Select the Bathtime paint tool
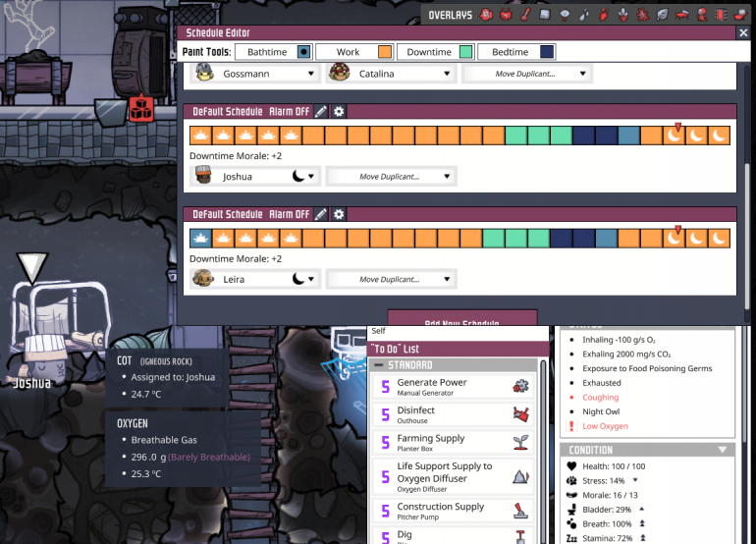 click(x=273, y=52)
